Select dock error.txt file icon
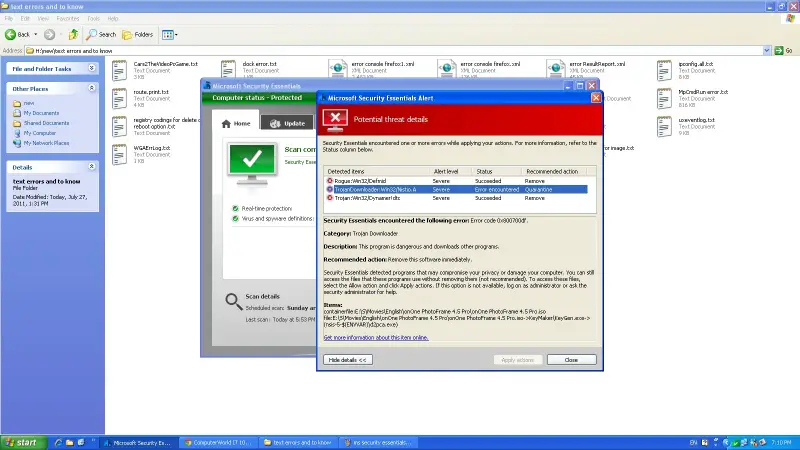800x450 pixels. [229, 69]
